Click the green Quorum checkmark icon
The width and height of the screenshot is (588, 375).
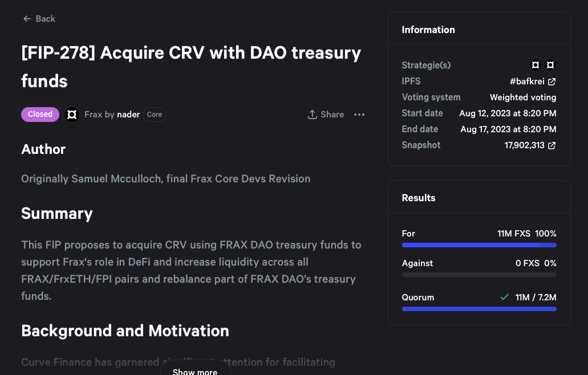click(x=504, y=297)
